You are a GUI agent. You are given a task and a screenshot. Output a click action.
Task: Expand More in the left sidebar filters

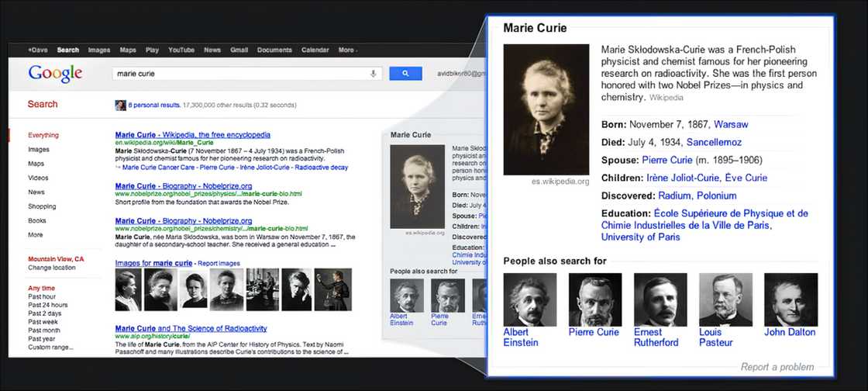pos(36,235)
